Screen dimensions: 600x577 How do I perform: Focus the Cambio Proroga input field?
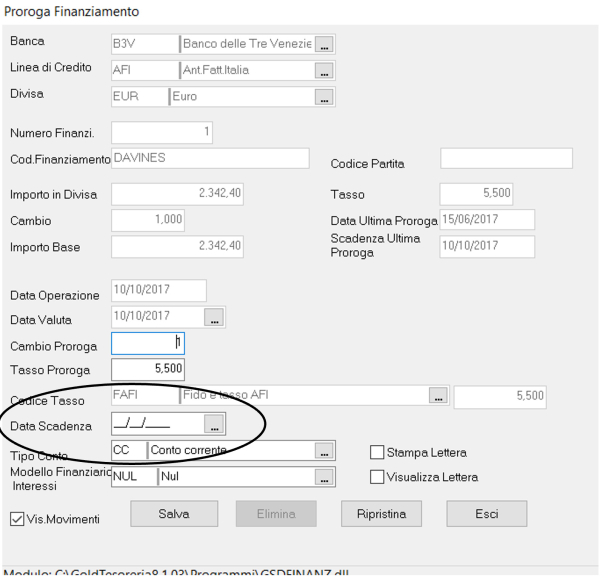pyautogui.click(x=148, y=344)
